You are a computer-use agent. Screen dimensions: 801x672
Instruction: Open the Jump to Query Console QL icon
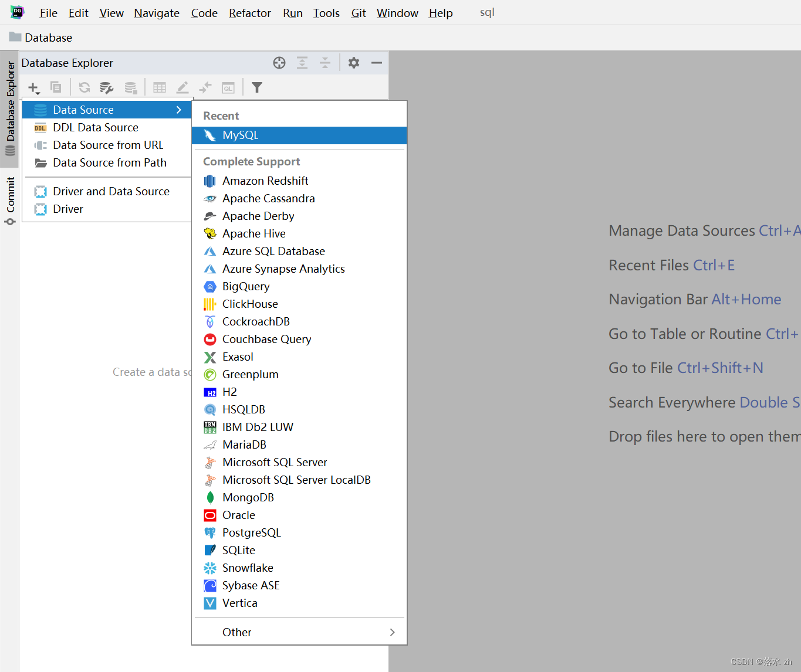pos(228,87)
